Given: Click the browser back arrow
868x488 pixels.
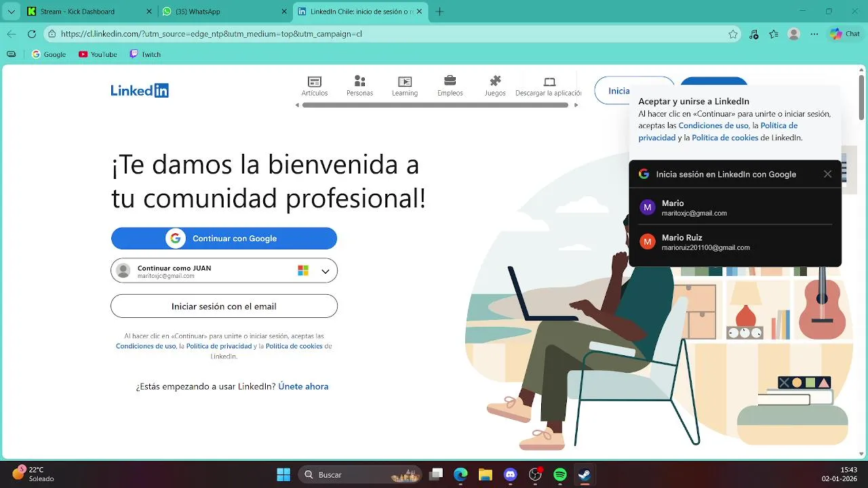Looking at the screenshot, I should (x=12, y=34).
